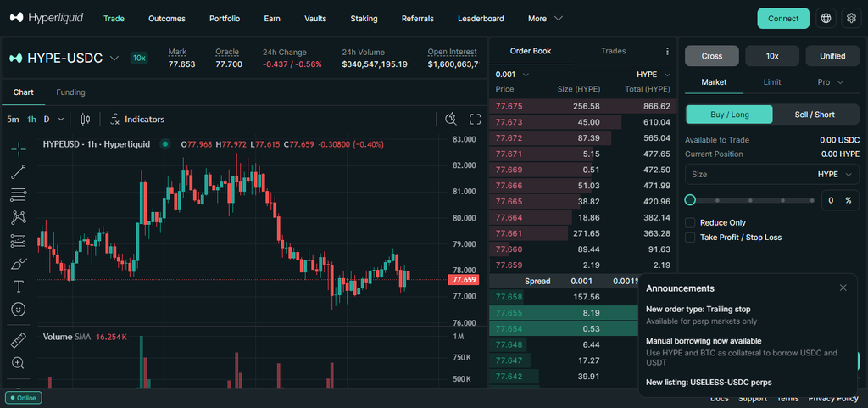Viewport: 868px width, 408px height.
Task: Click the chart quick search clock icon
Action: [451, 119]
